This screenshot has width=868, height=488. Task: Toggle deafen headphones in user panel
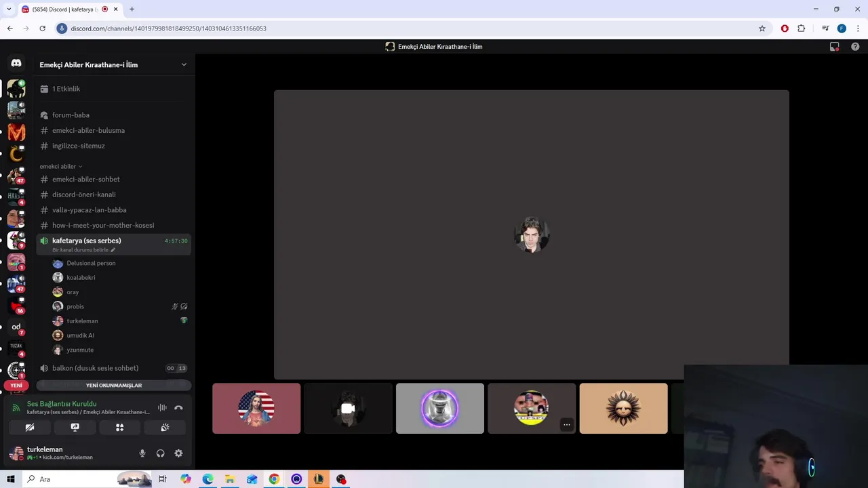coord(161,453)
